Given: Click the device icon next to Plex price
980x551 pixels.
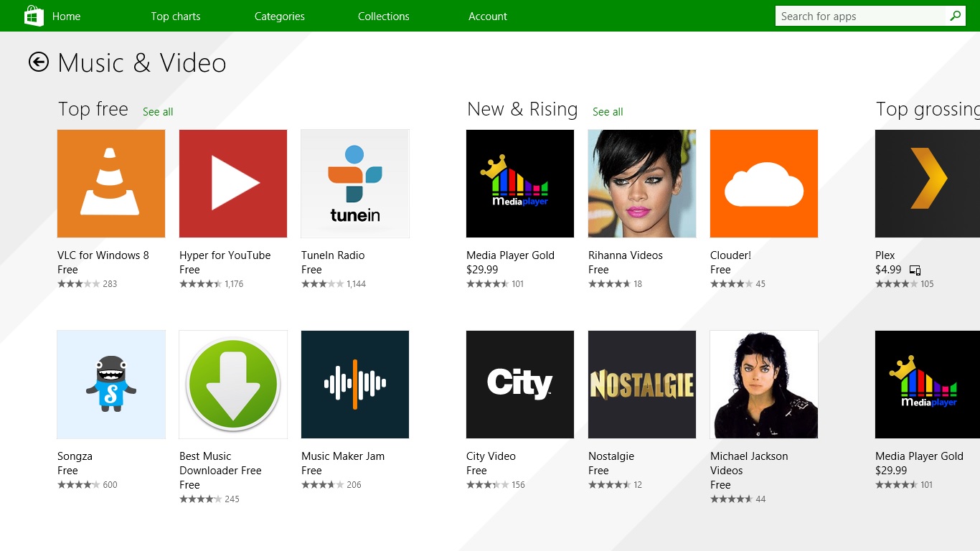Looking at the screenshot, I should coord(915,270).
